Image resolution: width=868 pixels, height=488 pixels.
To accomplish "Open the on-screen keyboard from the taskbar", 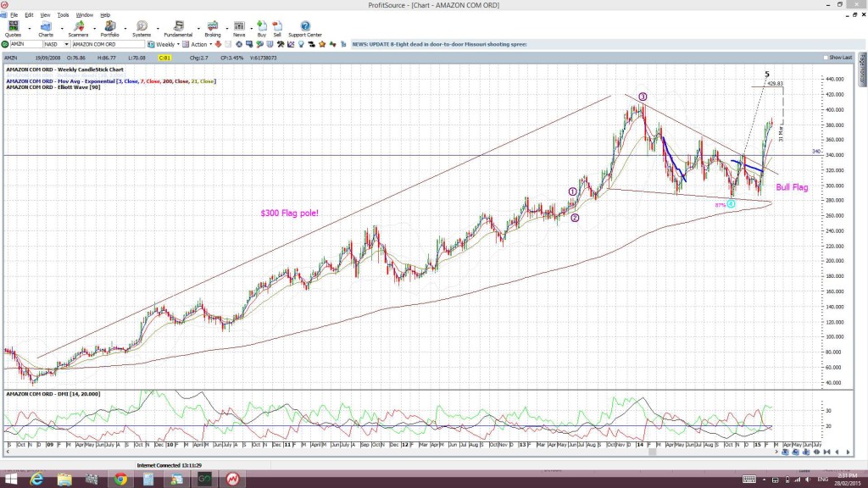I will pyautogui.click(x=749, y=480).
